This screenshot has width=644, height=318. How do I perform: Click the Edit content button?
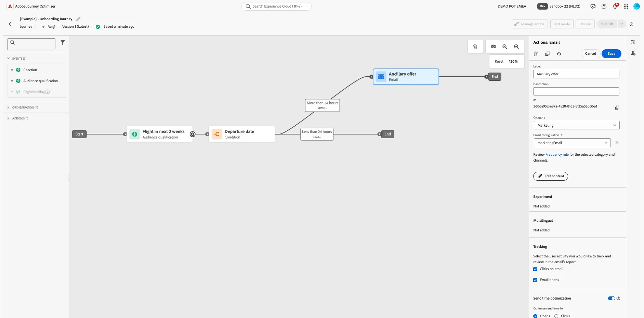tap(551, 176)
